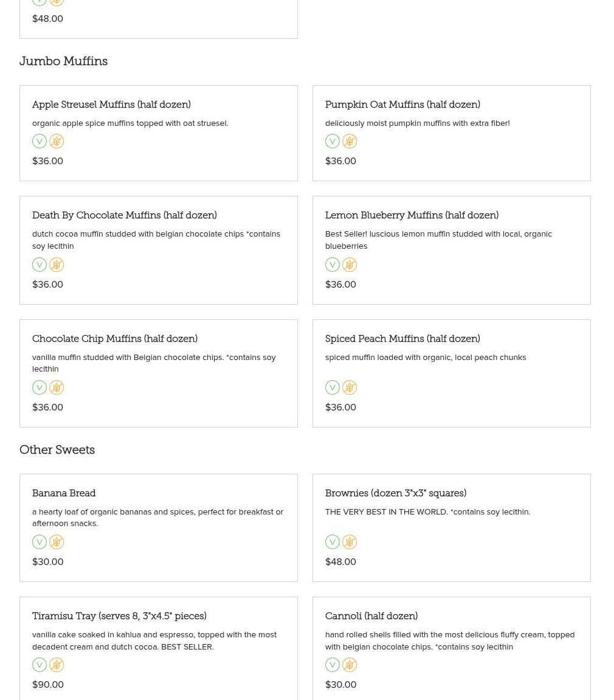Select Cannoli (half dozen) title
Viewport: 614px width, 700px height.
tap(371, 616)
